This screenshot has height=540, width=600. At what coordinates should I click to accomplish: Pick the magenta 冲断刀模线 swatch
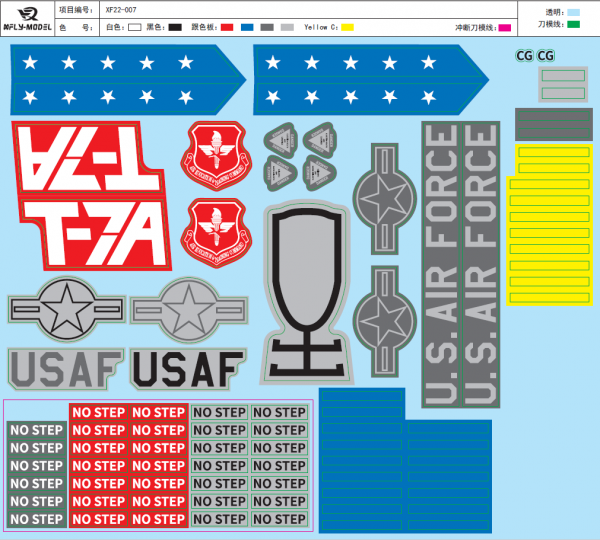tap(505, 28)
